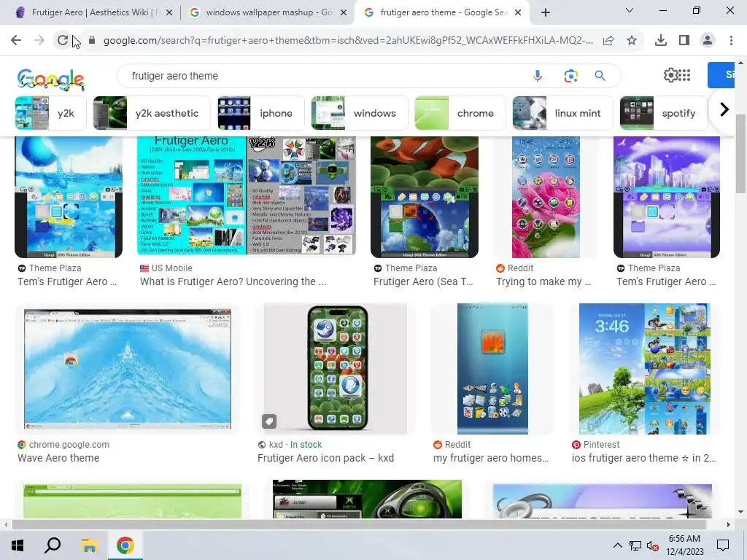Filter results by spotify chip
Image resolution: width=747 pixels, height=560 pixels.
tap(664, 113)
